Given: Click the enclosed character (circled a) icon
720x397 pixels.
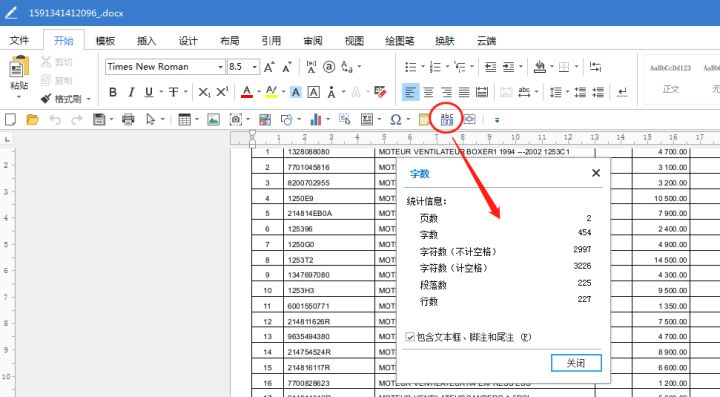Looking at the screenshot, I should point(329,67).
